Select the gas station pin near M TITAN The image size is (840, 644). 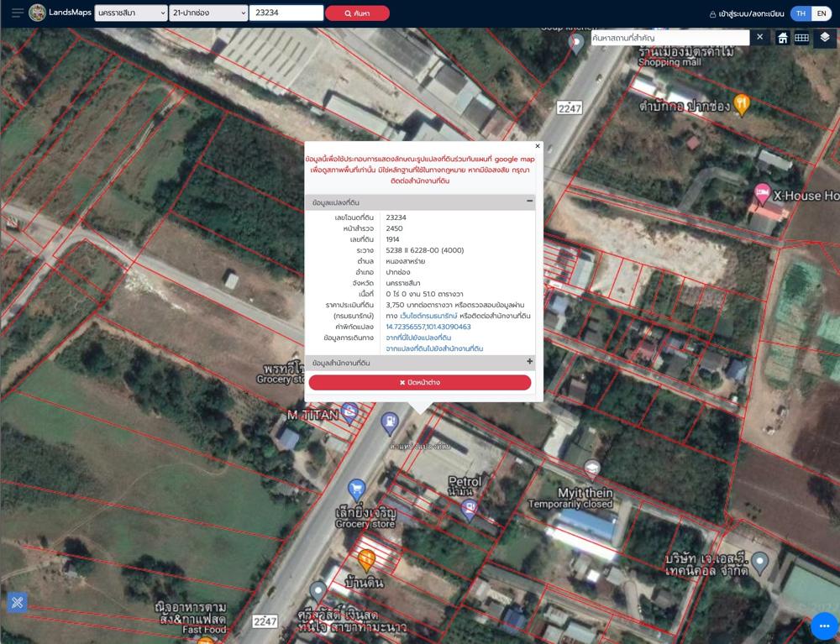(x=390, y=423)
